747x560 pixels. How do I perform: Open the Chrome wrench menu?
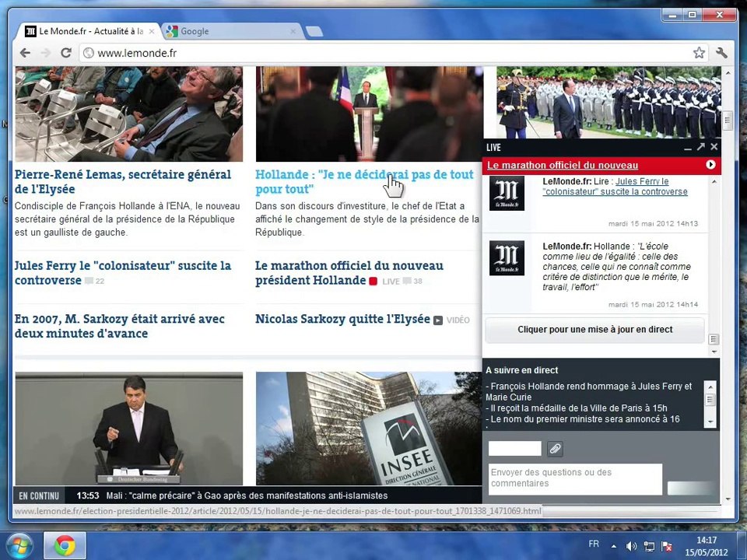pos(721,52)
